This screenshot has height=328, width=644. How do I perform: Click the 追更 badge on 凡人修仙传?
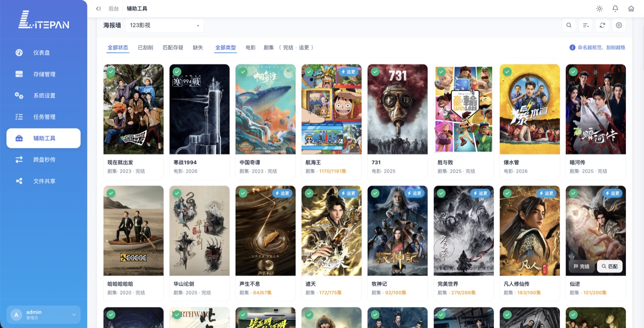(547, 193)
